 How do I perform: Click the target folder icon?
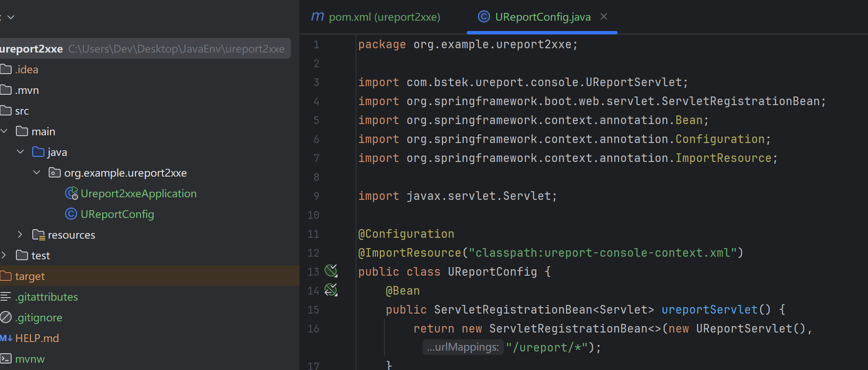(x=6, y=276)
